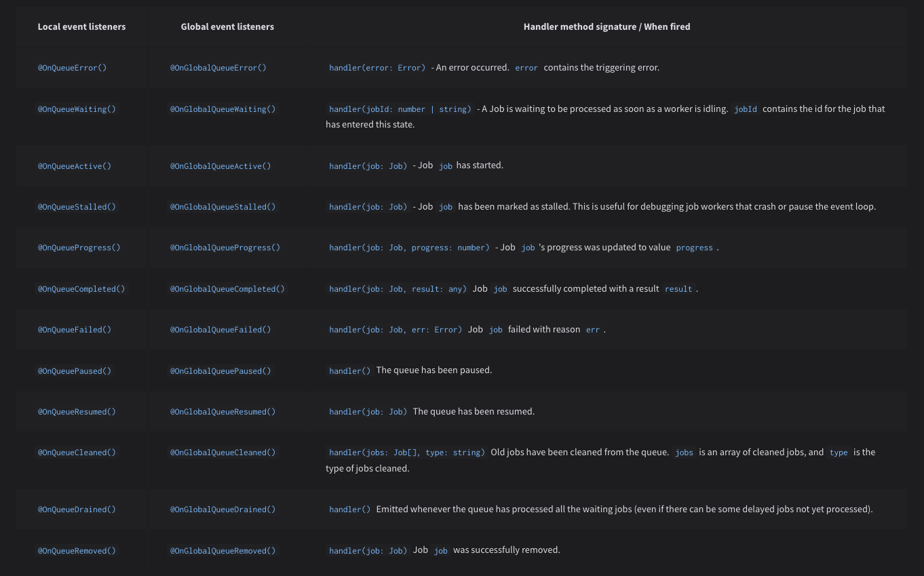Select @OnGlobalQueueStalled() code snippet
Screen dimensions: 924x576
[223, 207]
